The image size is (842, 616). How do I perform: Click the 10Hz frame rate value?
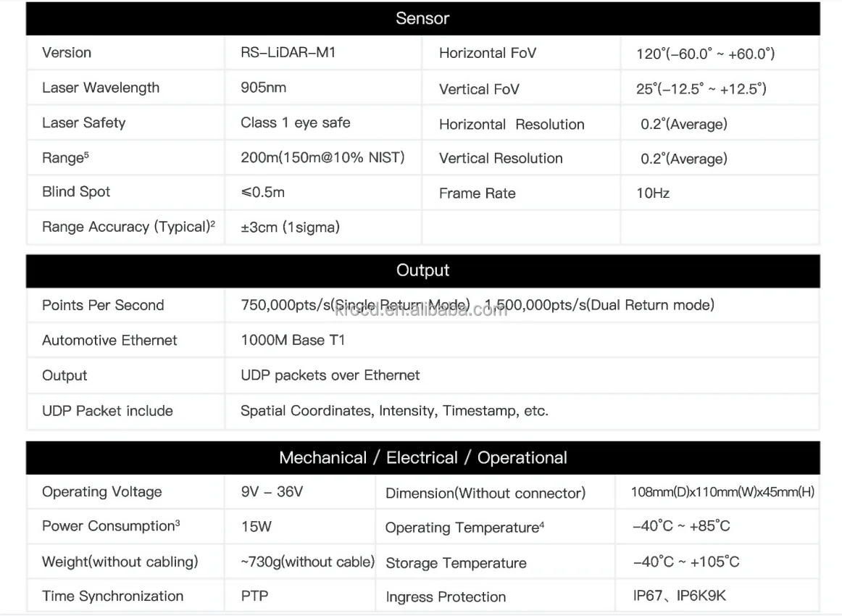653,193
